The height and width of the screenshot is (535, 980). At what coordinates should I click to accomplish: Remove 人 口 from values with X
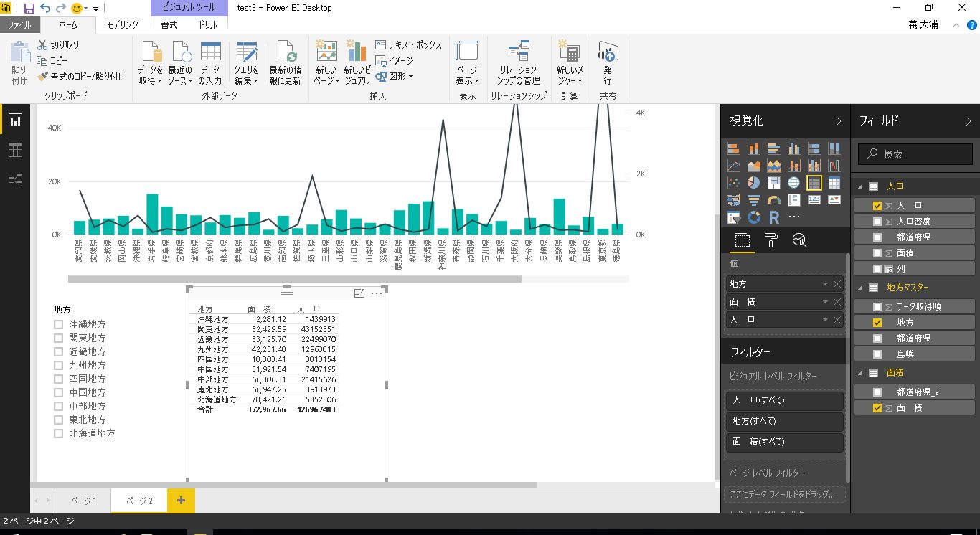837,320
